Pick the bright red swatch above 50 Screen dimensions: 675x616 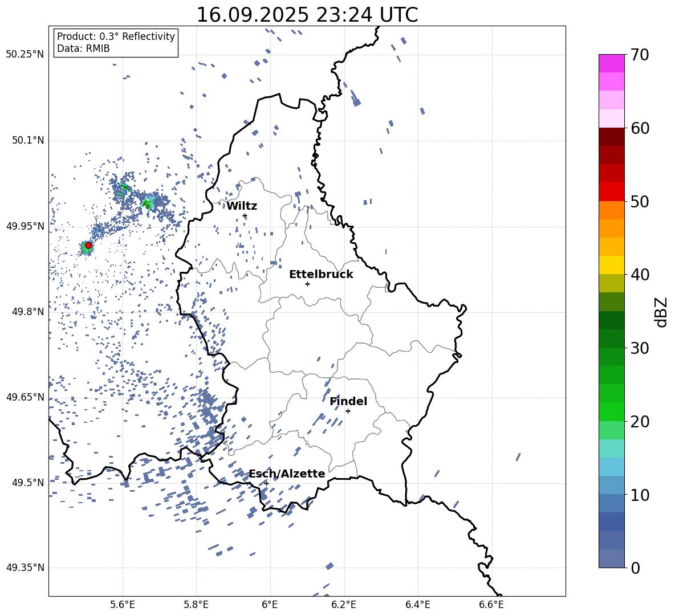tap(611, 192)
